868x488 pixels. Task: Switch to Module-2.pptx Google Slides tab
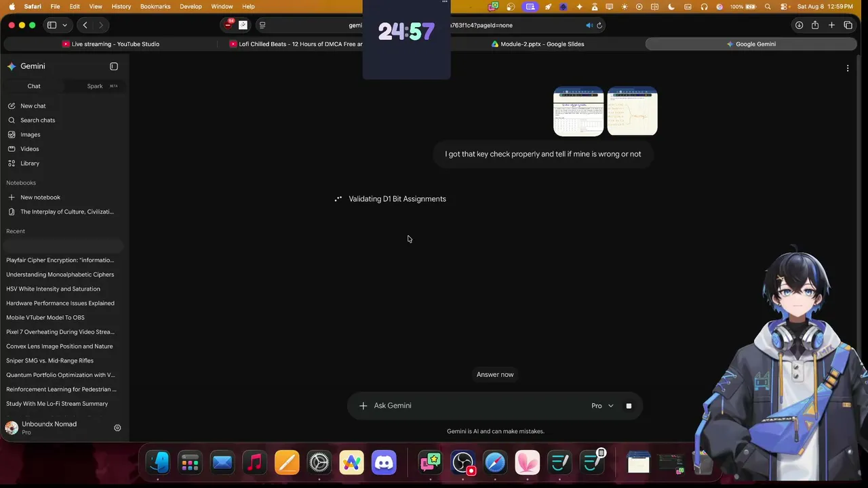(538, 44)
